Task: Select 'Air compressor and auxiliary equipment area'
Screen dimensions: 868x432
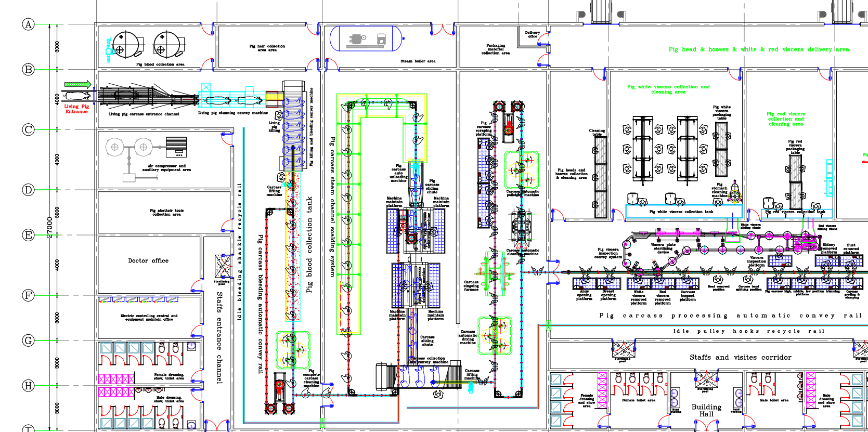Action: point(166,168)
